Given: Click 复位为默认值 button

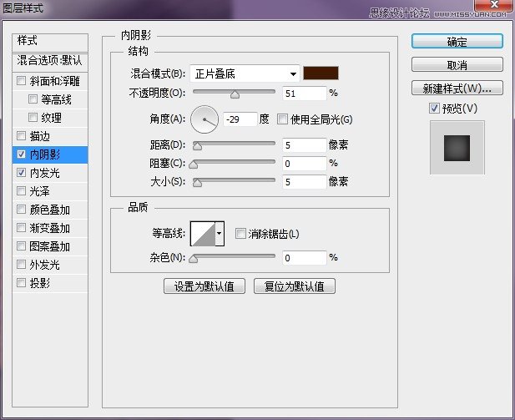Looking at the screenshot, I should pos(295,286).
